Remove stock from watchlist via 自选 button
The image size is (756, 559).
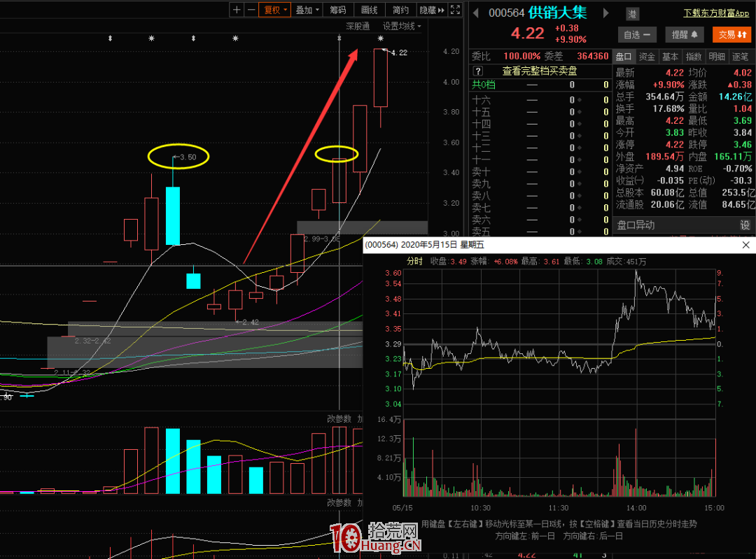637,35
